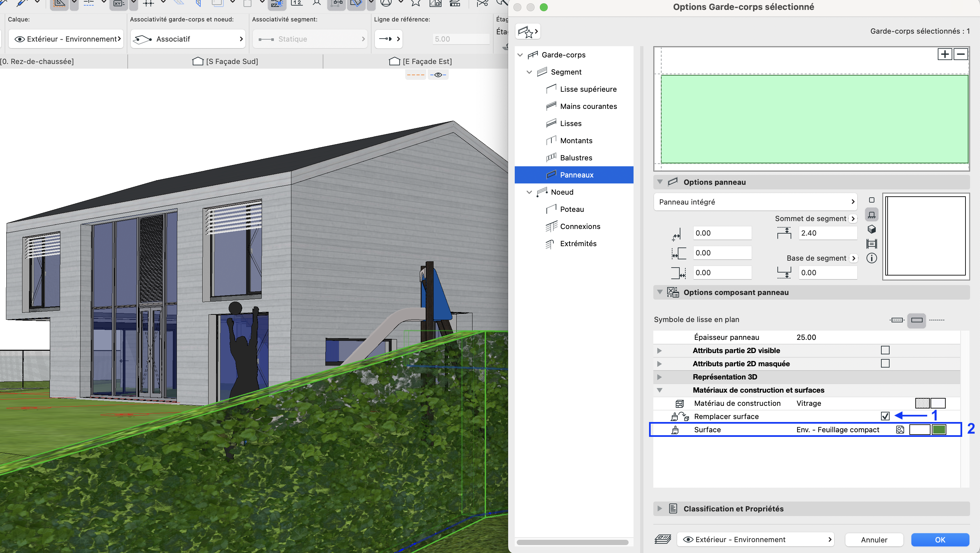
Task: Click the texture icon in Surface row
Action: click(x=900, y=430)
